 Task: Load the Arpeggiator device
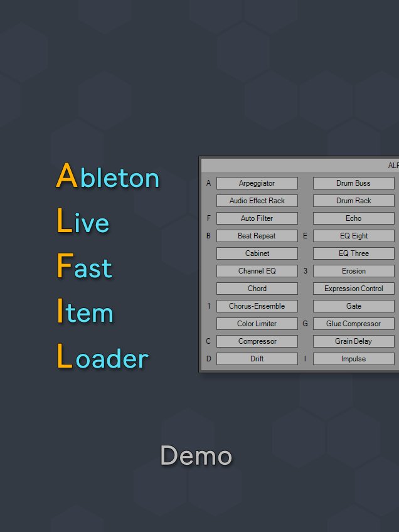click(x=257, y=183)
